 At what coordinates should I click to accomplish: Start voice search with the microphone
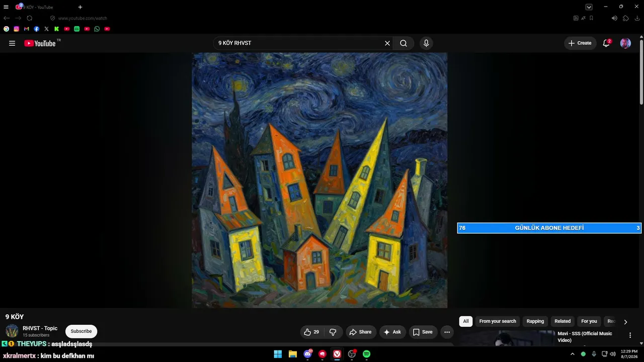click(426, 43)
